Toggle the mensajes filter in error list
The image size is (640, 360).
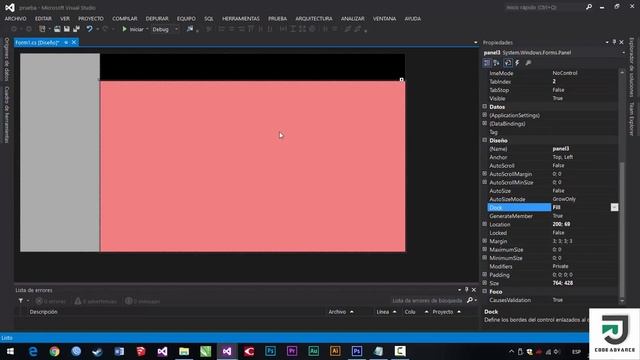coord(142,301)
